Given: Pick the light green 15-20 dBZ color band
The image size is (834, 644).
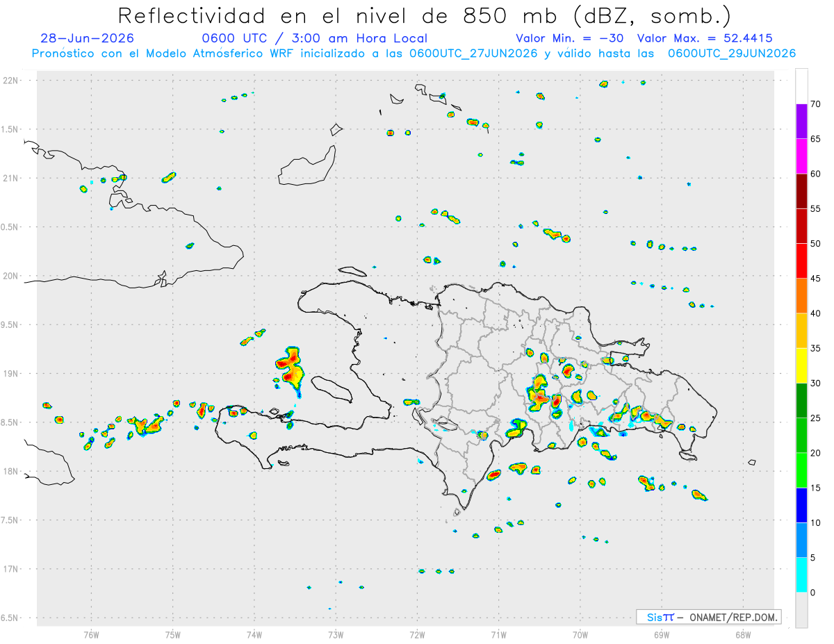Looking at the screenshot, I should pos(801,470).
